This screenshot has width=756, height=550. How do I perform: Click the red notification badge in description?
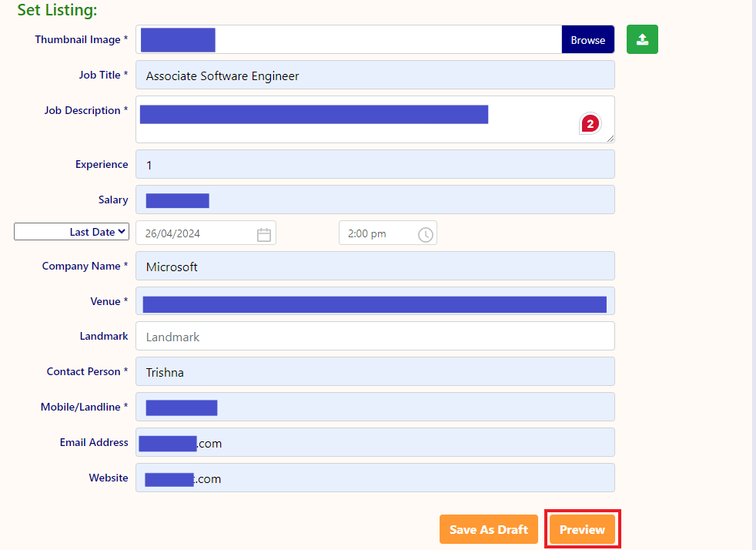pos(590,123)
